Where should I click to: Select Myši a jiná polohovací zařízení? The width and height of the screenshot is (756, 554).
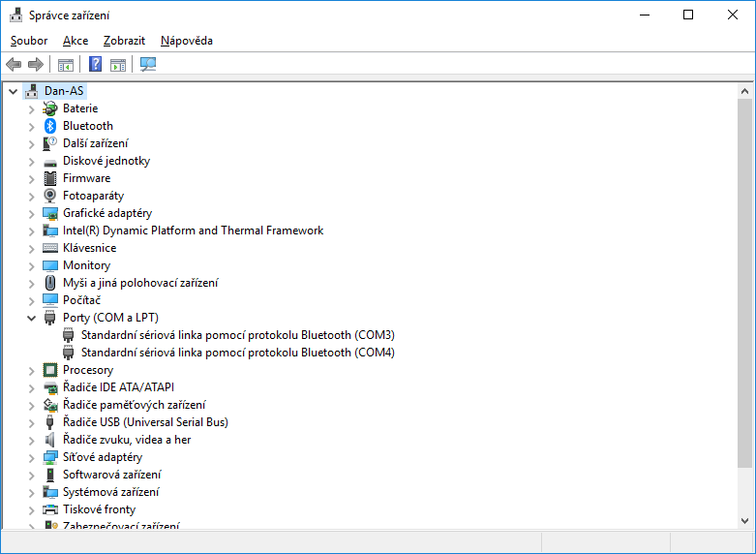pyautogui.click(x=140, y=283)
